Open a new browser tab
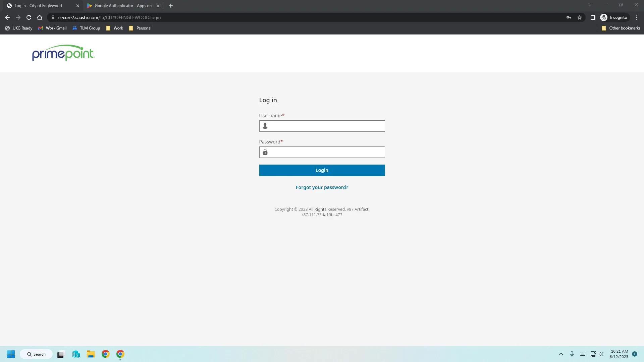 click(x=171, y=6)
